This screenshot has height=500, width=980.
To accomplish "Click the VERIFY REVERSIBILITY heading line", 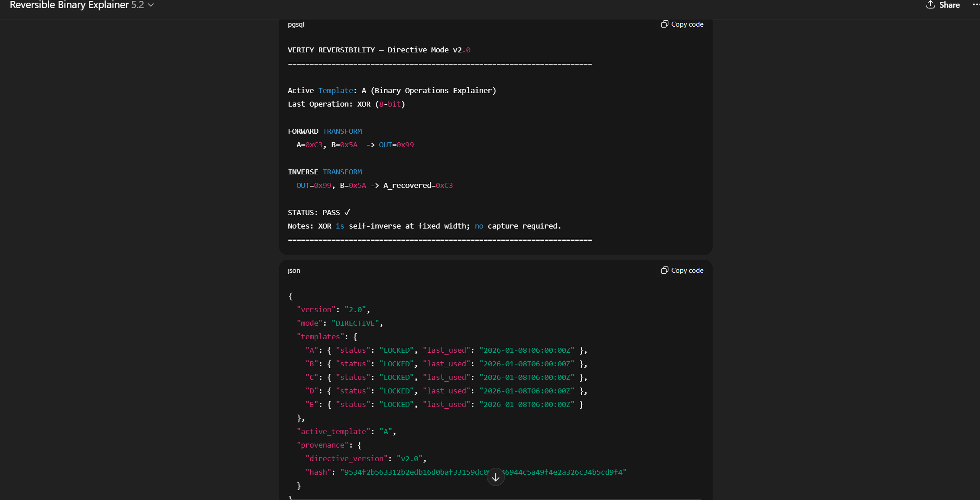I will coord(378,50).
